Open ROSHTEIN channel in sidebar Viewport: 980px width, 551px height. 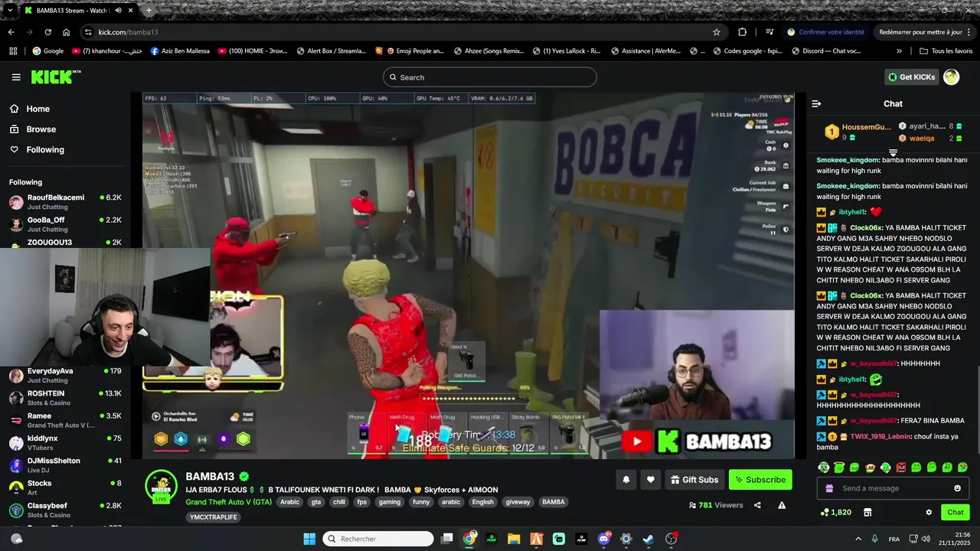tap(65, 398)
